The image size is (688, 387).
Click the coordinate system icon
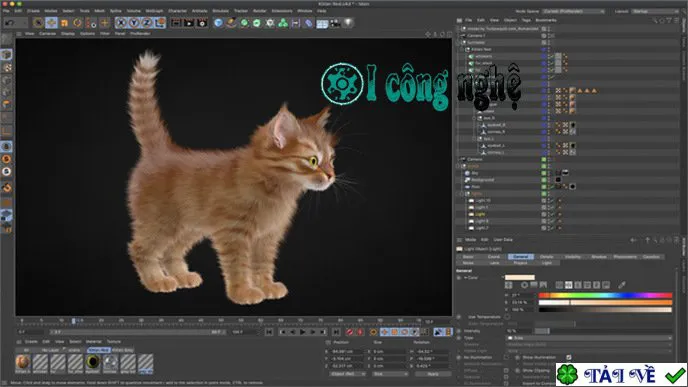click(x=160, y=22)
